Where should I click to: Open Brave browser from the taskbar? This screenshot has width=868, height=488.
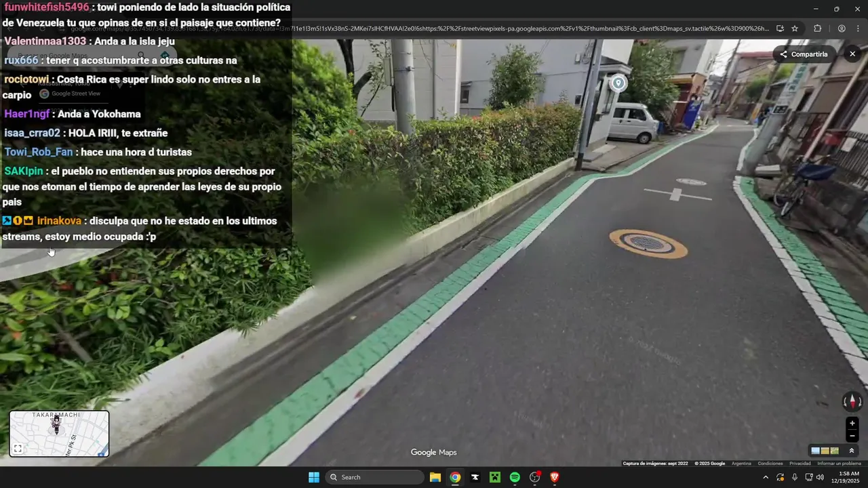(555, 477)
